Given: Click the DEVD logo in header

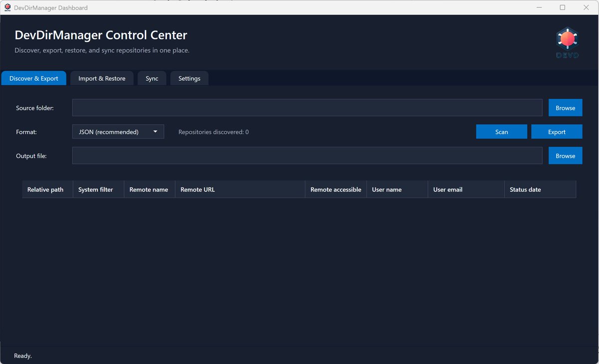Looking at the screenshot, I should coord(567,43).
